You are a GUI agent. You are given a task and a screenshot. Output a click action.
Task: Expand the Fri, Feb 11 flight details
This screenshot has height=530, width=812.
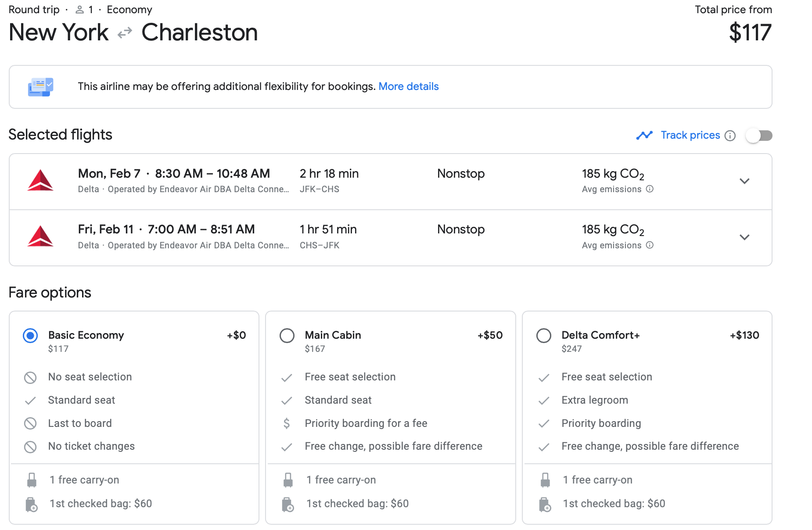tap(744, 237)
